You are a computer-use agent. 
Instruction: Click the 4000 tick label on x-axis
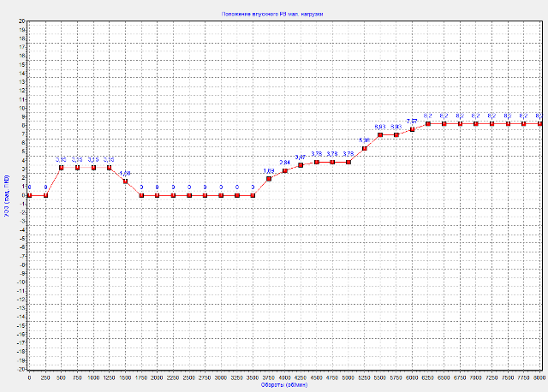tap(285, 377)
